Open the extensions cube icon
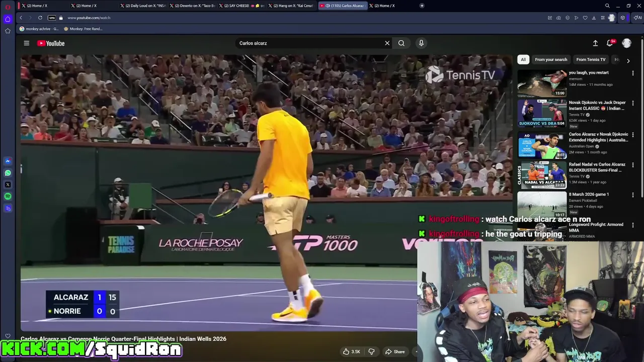This screenshot has height=362, width=644. [623, 18]
